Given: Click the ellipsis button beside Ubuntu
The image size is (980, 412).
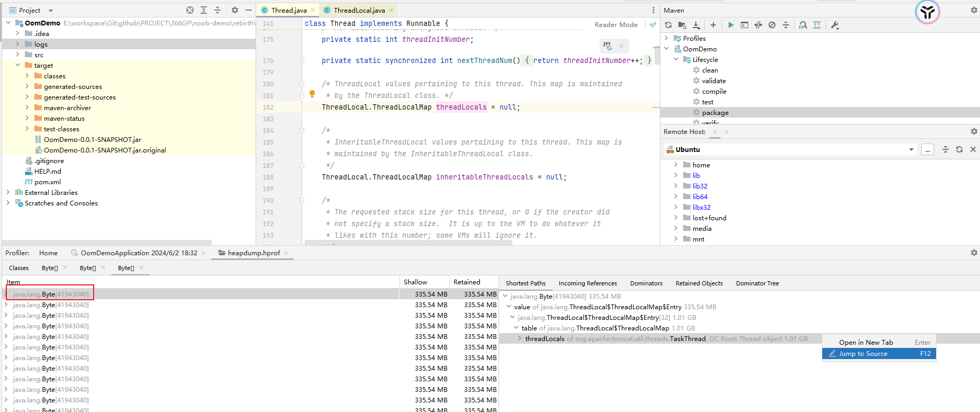Looking at the screenshot, I should tap(927, 149).
